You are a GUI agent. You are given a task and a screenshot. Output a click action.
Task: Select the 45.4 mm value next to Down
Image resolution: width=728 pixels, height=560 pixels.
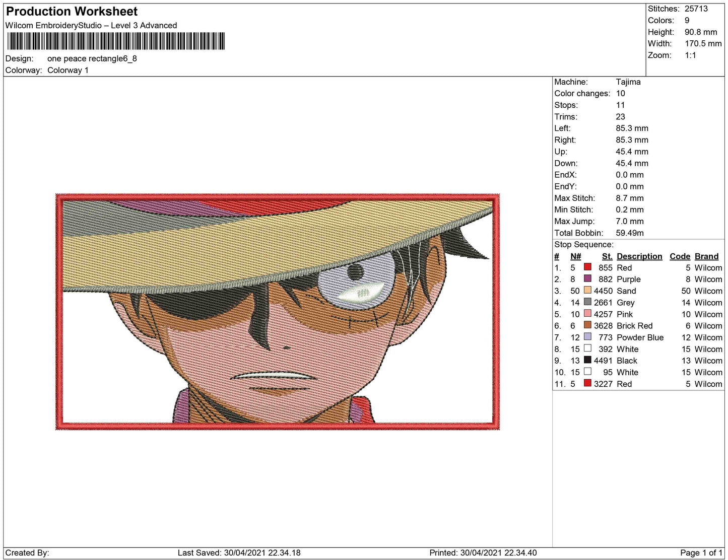click(x=632, y=163)
